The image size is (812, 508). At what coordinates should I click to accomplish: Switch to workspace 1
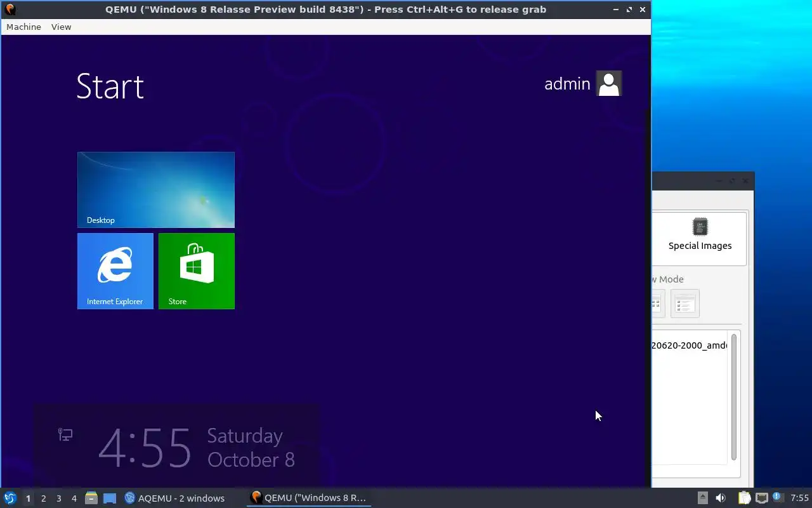28,498
